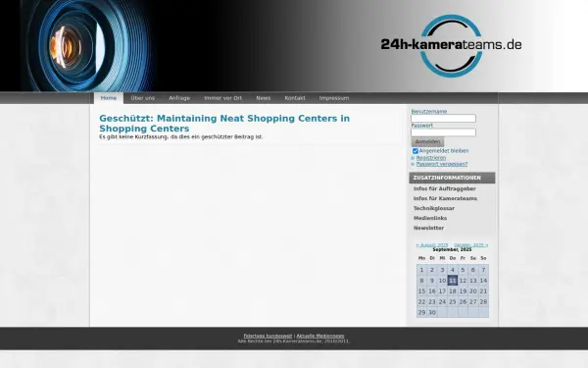Click the September, 2025 calendar title
588x368 pixels.
[x=452, y=249]
